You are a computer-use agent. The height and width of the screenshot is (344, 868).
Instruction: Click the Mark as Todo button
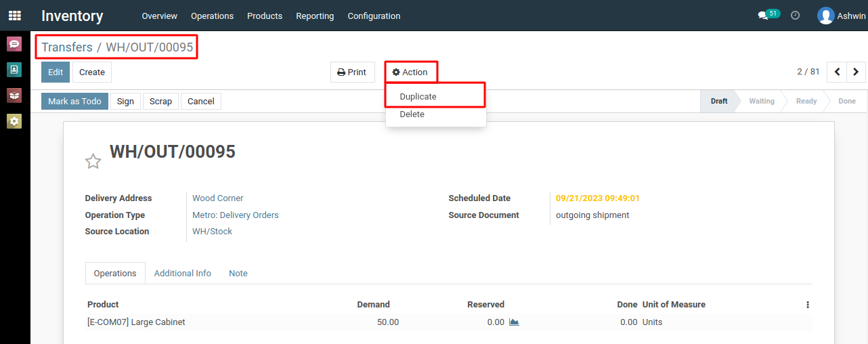pyautogui.click(x=74, y=102)
